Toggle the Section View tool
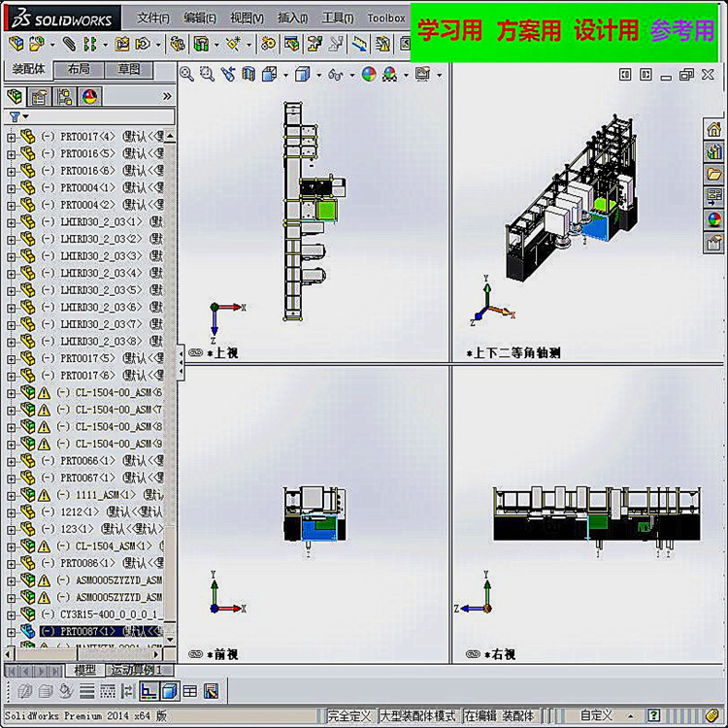 click(248, 75)
